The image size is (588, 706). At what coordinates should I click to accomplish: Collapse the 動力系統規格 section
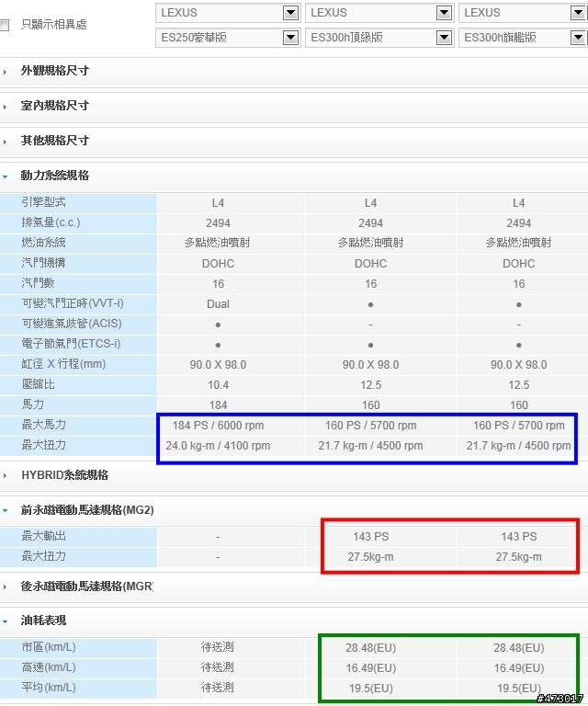(x=55, y=176)
